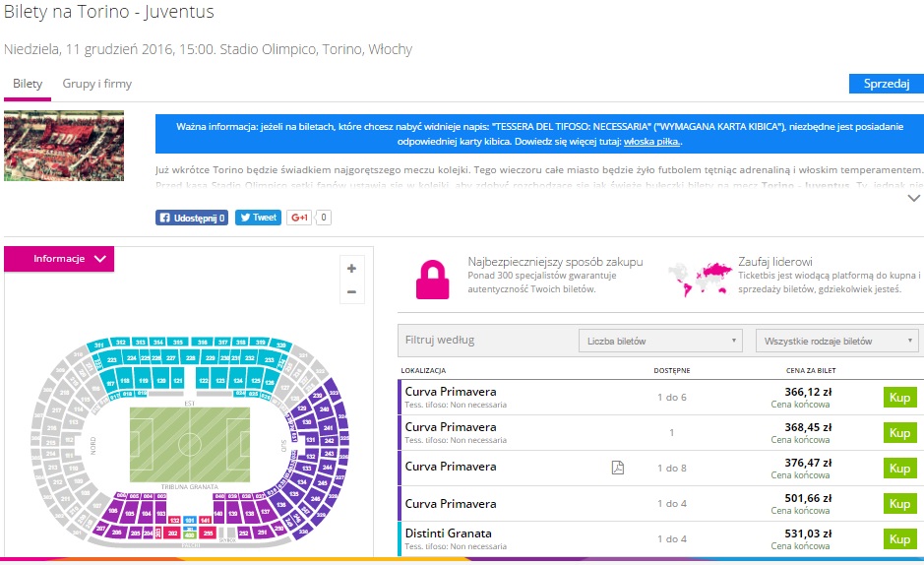The width and height of the screenshot is (924, 565).
Task: Buy the 366,12 zł Curva Primavera ticket
Action: [899, 398]
